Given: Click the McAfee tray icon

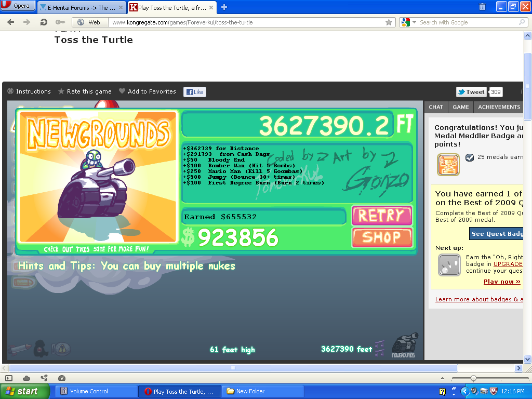Looking at the screenshot, I should coord(494,391).
